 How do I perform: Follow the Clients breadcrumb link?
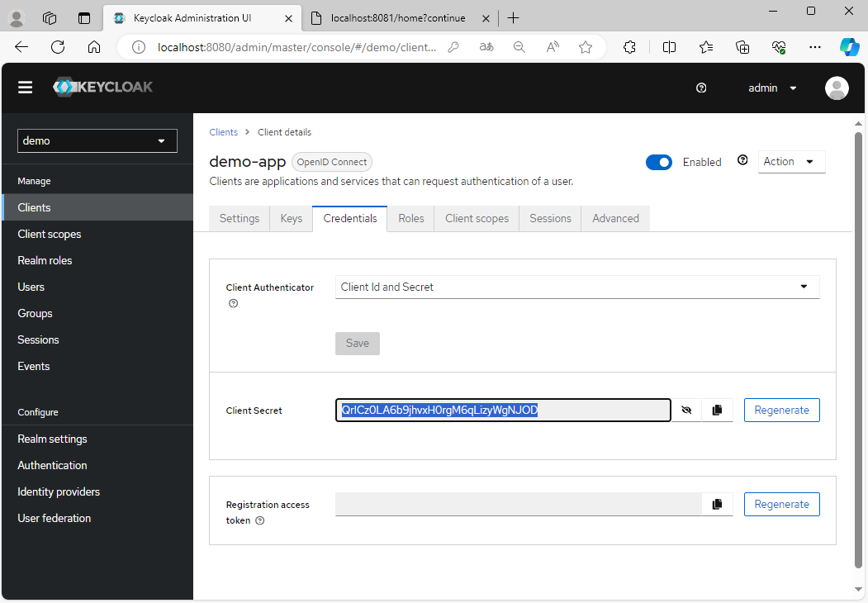click(x=223, y=132)
